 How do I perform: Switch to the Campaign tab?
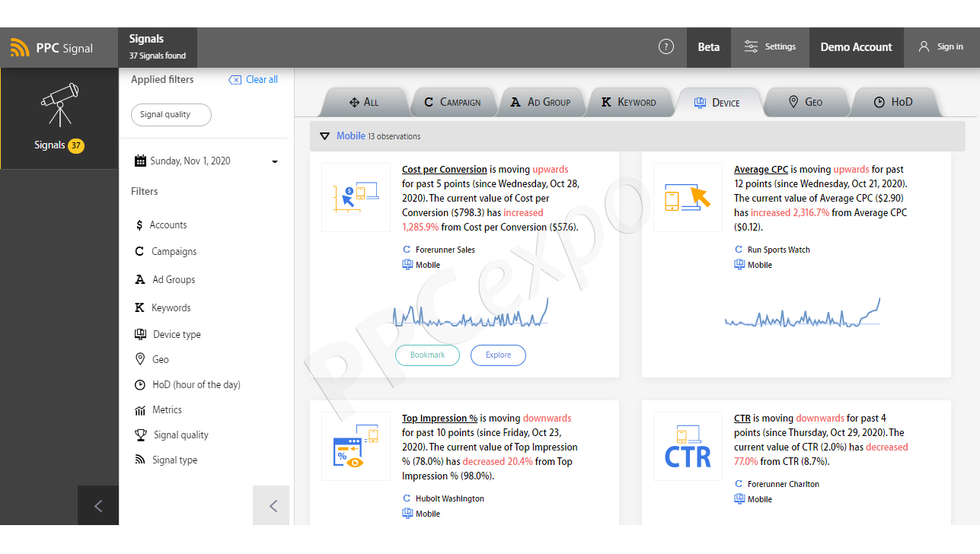452,102
